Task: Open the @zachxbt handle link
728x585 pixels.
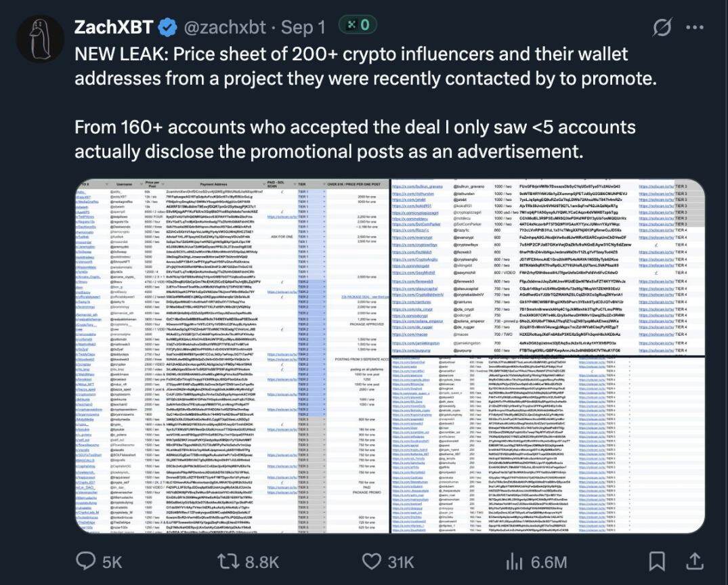Action: [x=224, y=27]
